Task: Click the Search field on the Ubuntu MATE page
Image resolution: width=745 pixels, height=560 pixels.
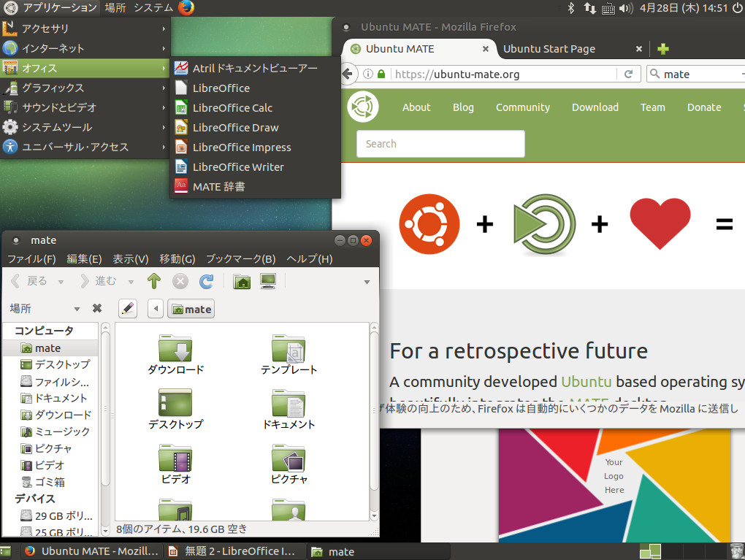Action: click(x=440, y=144)
